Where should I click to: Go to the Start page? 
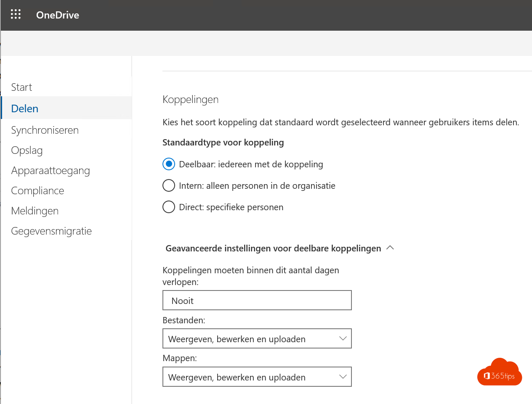pos(21,87)
